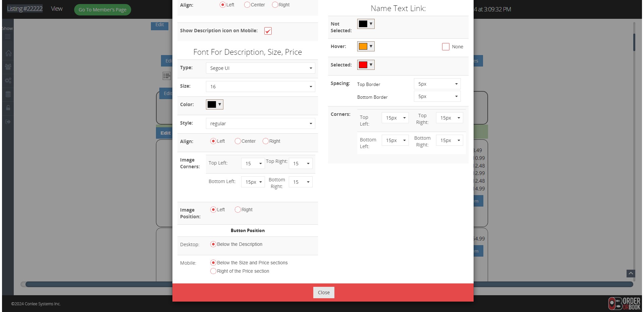Select Right alignment under Font For Description
644x312 pixels.
click(x=266, y=141)
